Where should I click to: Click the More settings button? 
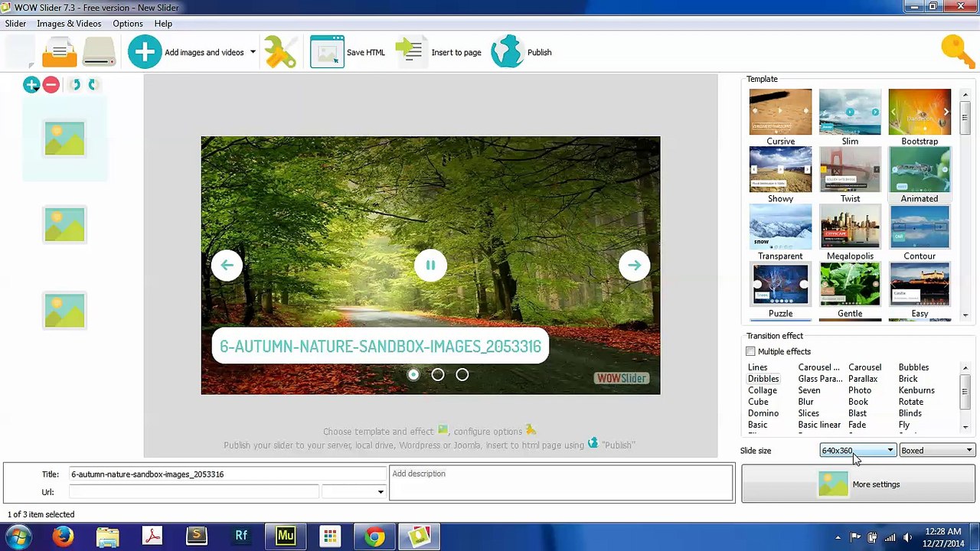[858, 484]
